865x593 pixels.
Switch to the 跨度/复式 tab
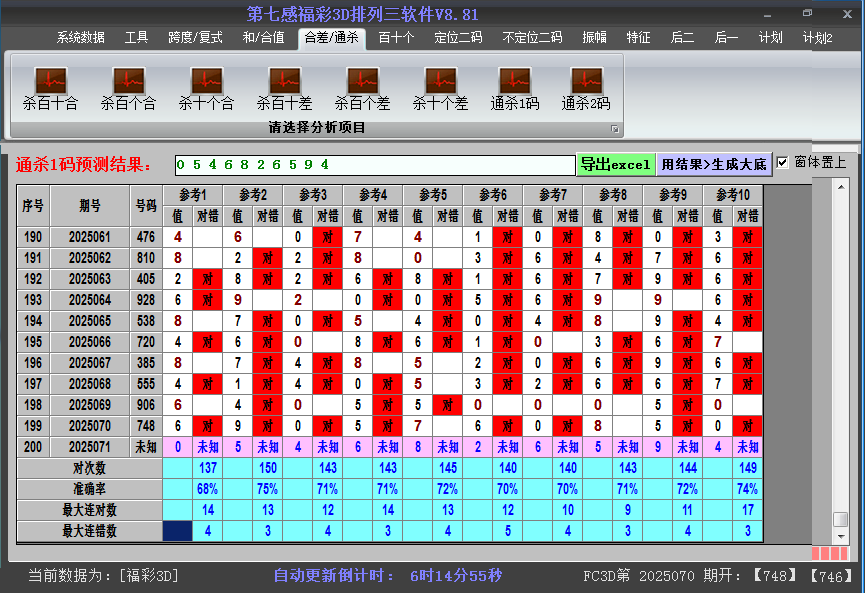tap(195, 38)
